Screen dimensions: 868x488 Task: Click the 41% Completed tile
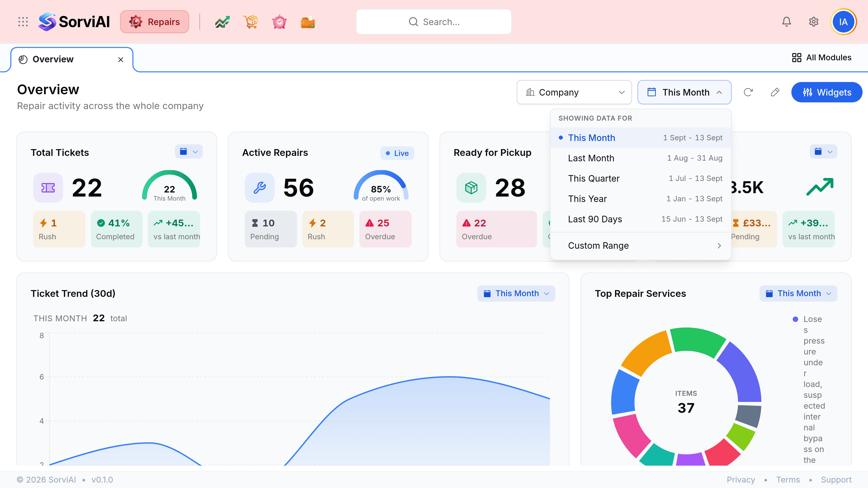tap(117, 229)
